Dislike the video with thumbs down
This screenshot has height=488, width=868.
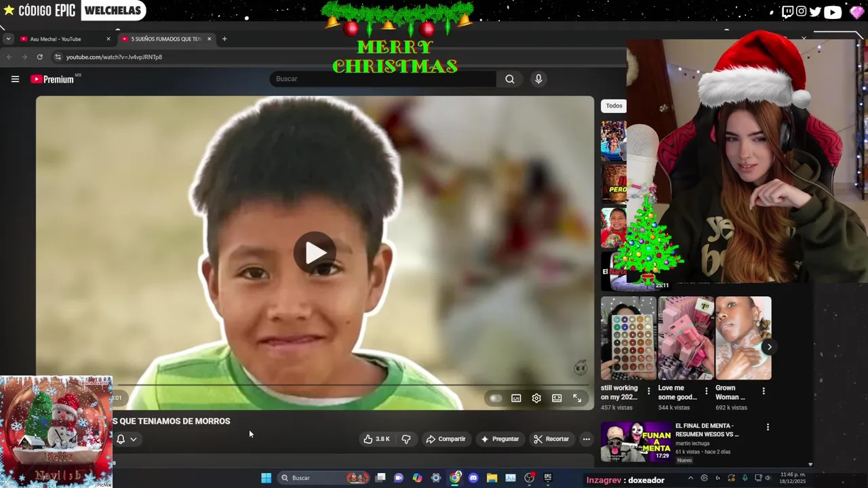[406, 439]
